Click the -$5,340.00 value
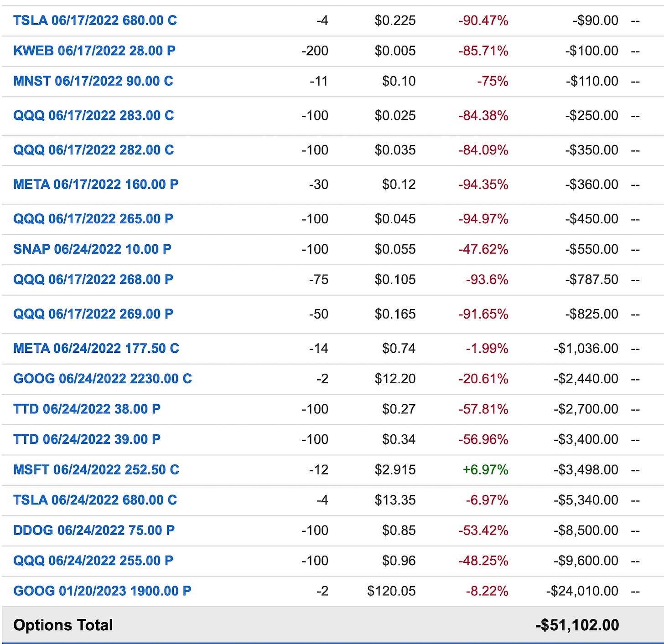This screenshot has height=644, width=664. 586,500
